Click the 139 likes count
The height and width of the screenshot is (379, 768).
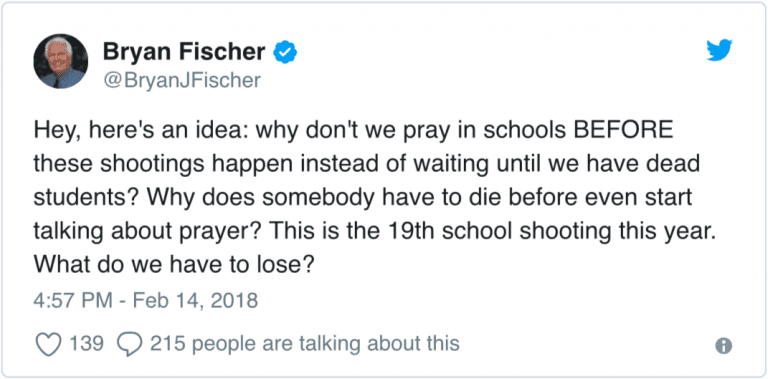pos(86,344)
